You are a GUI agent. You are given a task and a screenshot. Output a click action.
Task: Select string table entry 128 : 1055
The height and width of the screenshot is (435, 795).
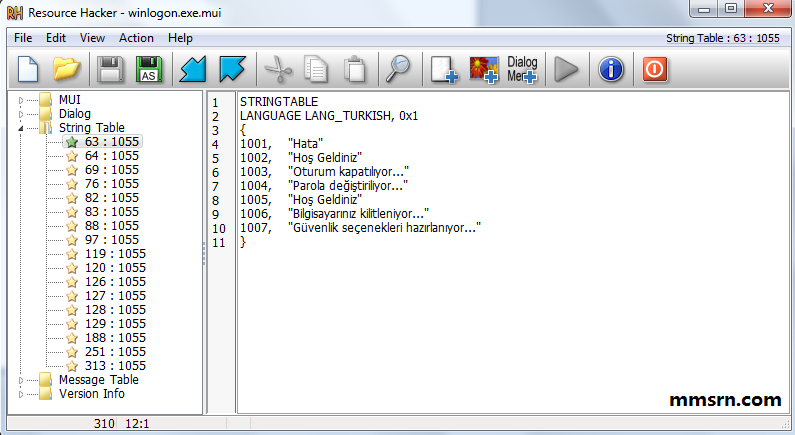pos(115,310)
